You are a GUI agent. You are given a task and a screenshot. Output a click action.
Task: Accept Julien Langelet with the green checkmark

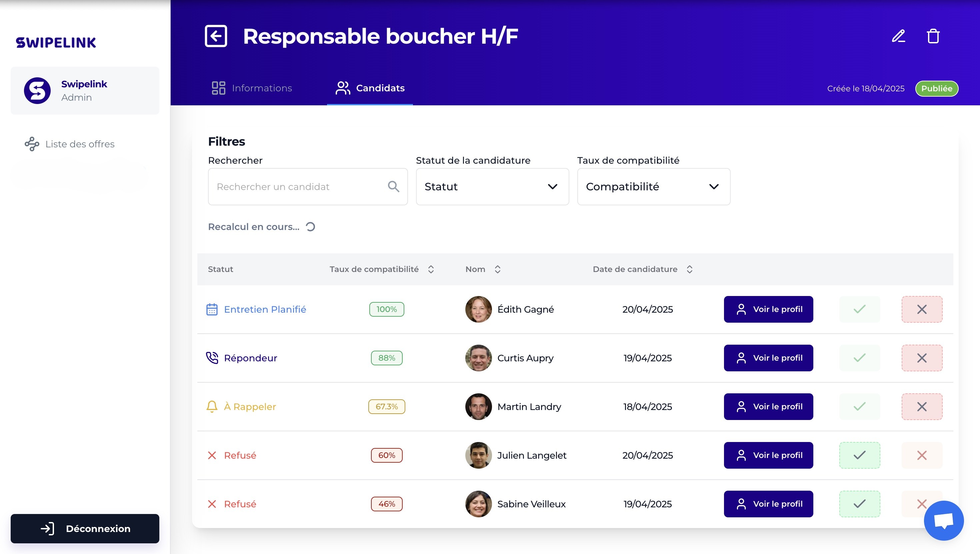[859, 455]
